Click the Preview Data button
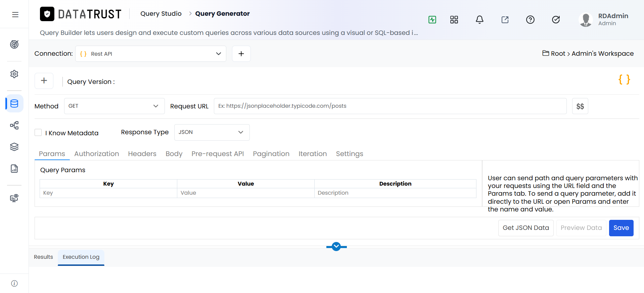This screenshot has width=644, height=293. [x=581, y=228]
